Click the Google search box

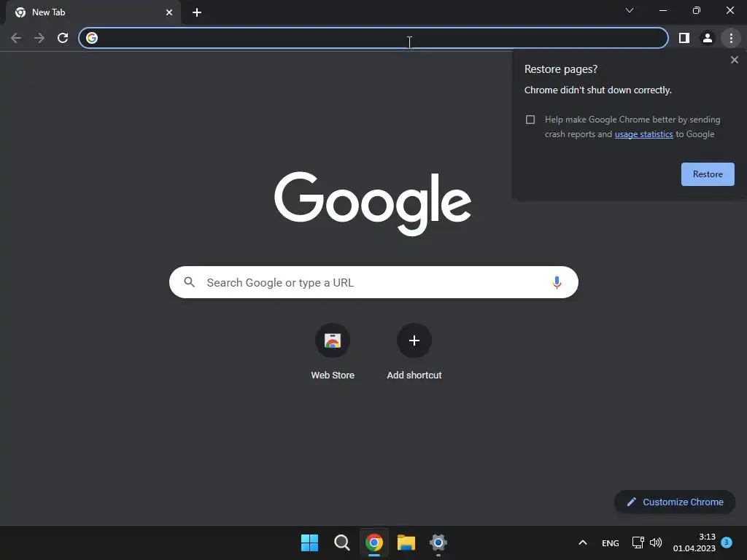pyautogui.click(x=373, y=282)
